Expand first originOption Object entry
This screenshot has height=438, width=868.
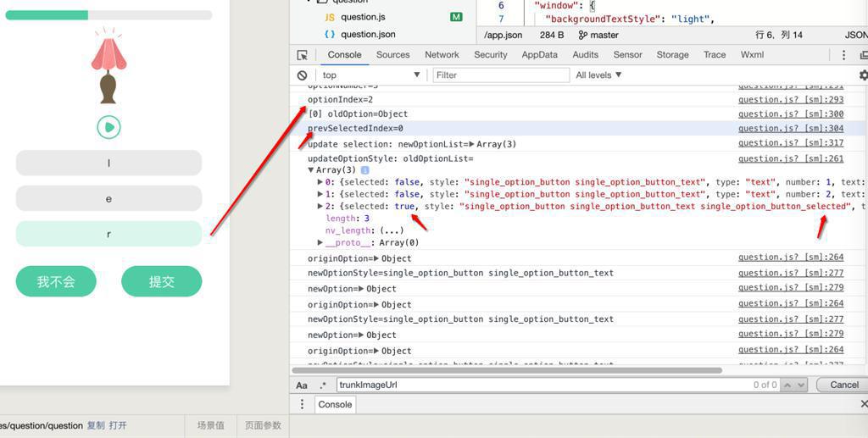(376, 259)
